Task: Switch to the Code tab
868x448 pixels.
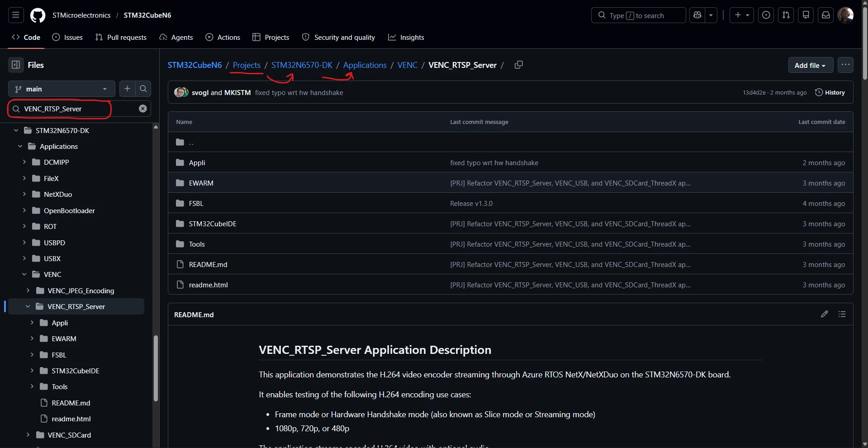Action: [x=26, y=38]
